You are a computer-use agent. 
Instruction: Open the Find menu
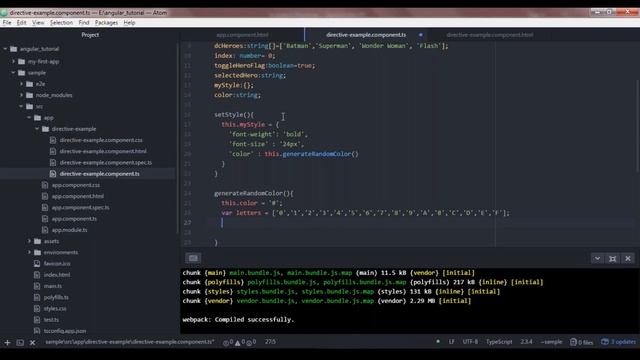[84, 23]
